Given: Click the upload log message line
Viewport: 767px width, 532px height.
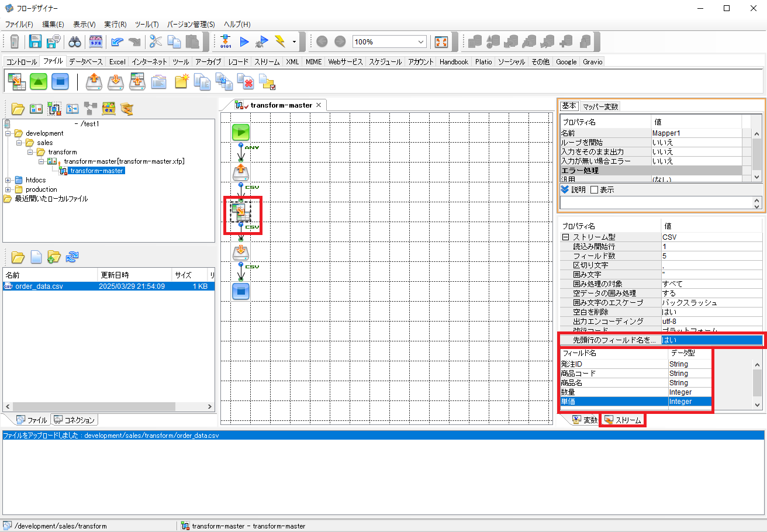Looking at the screenshot, I should pos(383,436).
